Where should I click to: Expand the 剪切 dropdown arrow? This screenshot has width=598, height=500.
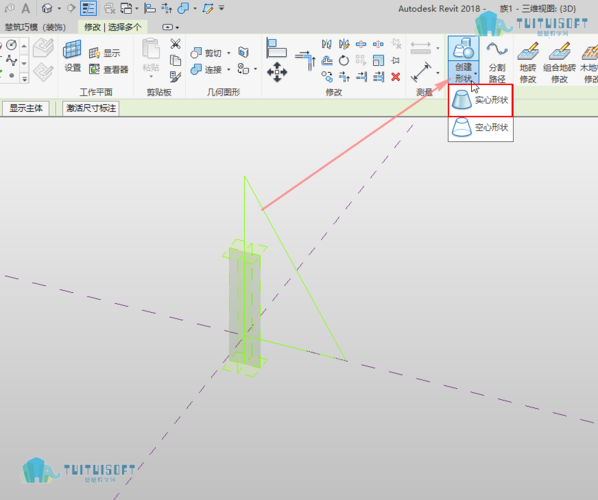[x=229, y=53]
